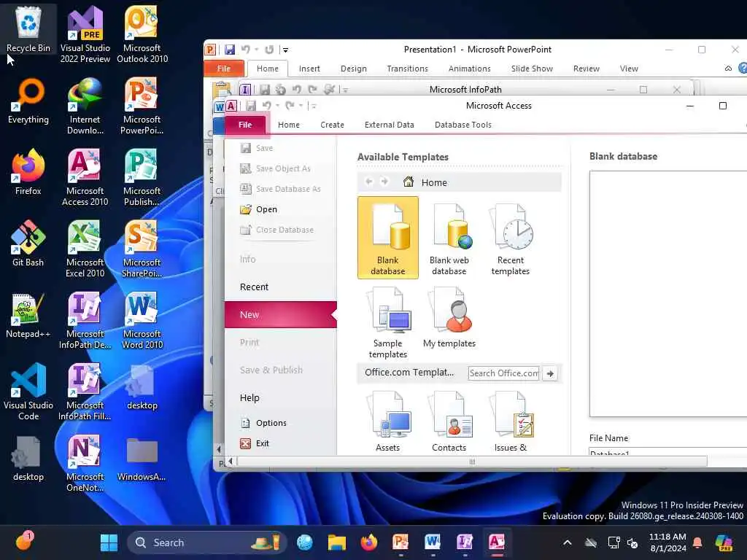
Task: Choose the Blank web database template
Action: (x=449, y=238)
